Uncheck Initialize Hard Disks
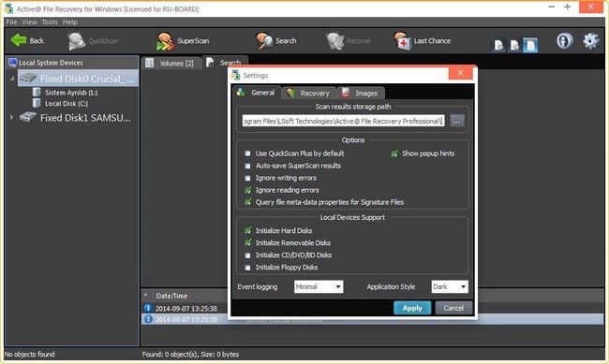The height and width of the screenshot is (364, 609). tap(247, 230)
